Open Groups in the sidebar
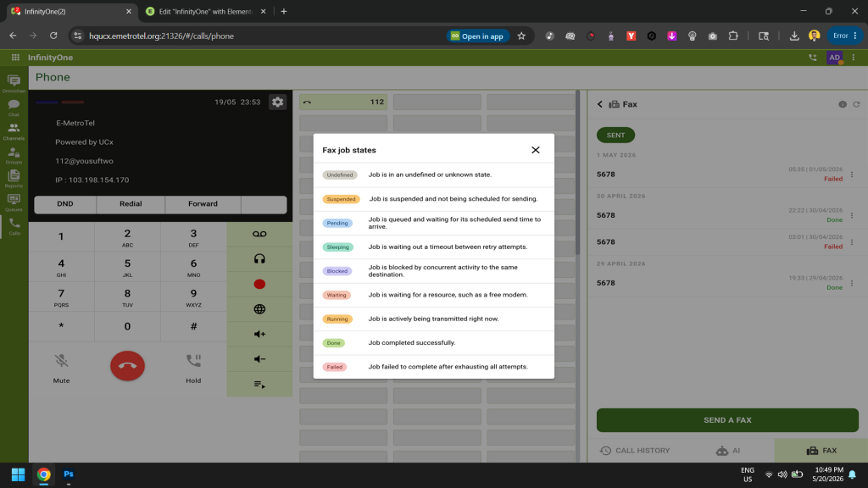This screenshot has height=488, width=868. coord(14,156)
